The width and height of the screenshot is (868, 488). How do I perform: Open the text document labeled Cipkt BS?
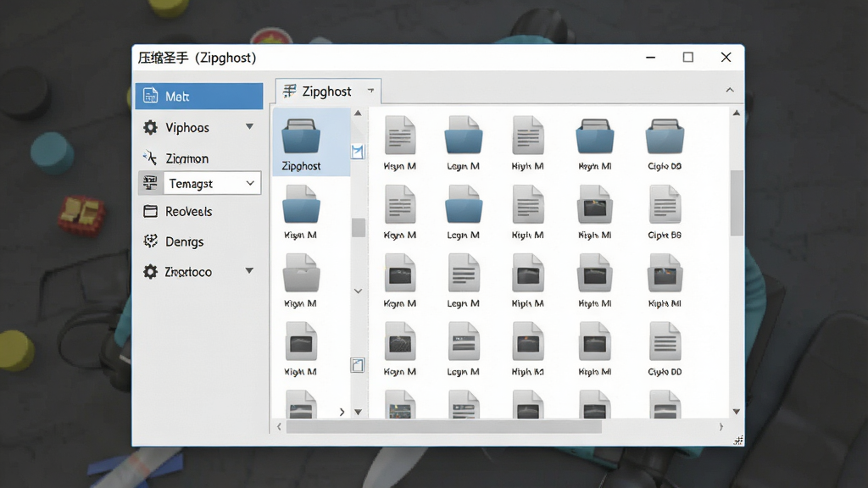(x=665, y=213)
